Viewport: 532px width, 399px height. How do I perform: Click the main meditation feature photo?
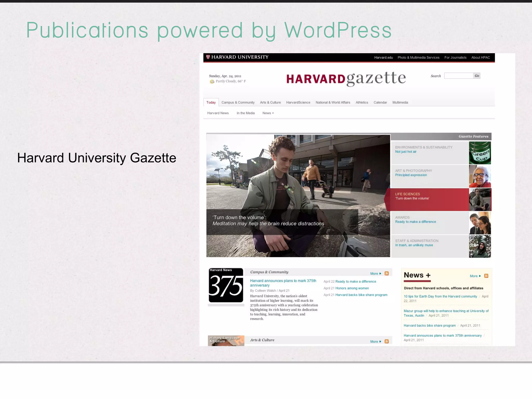tap(298, 196)
